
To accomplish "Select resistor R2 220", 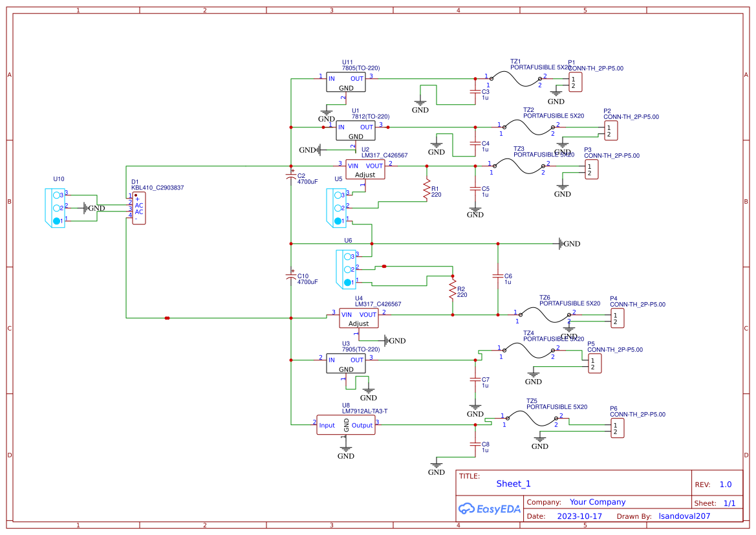I will (x=451, y=289).
